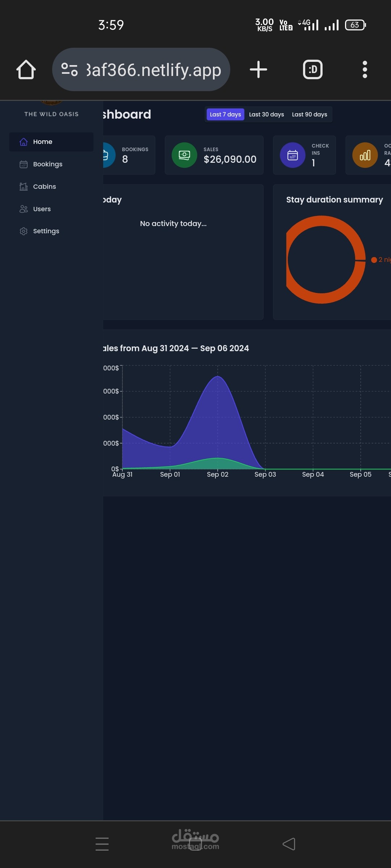Click the Check ins count 1

point(314,163)
